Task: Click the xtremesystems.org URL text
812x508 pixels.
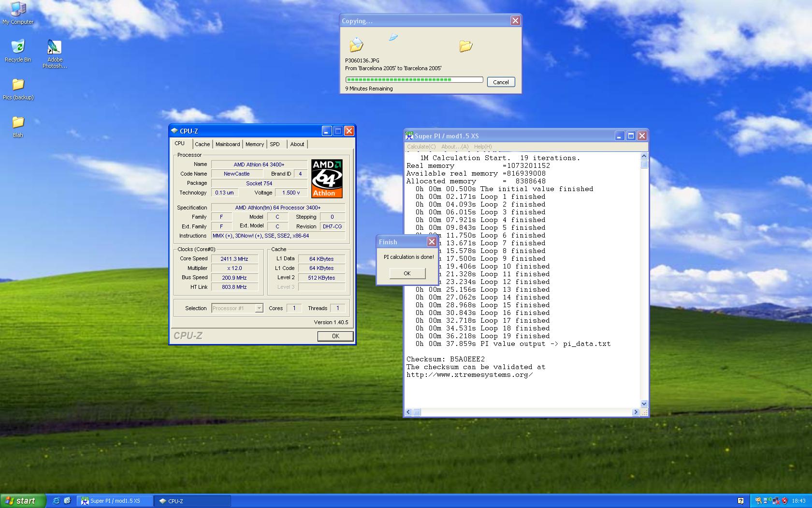Action: click(470, 374)
